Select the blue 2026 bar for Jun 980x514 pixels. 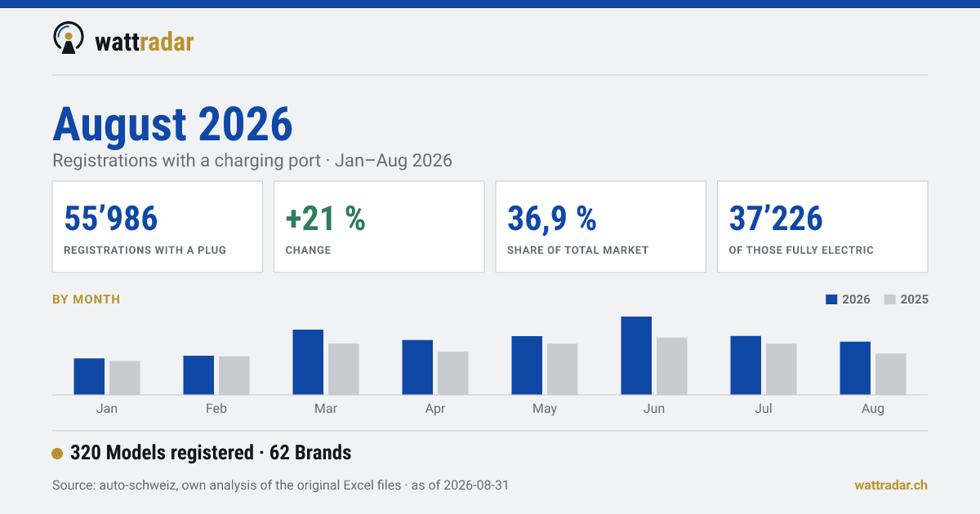click(636, 356)
